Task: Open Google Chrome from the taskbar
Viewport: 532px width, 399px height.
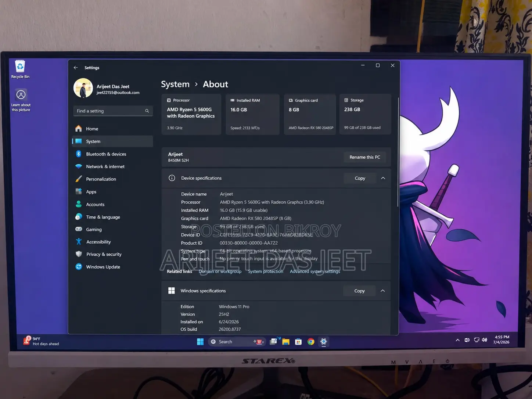Action: [x=311, y=342]
